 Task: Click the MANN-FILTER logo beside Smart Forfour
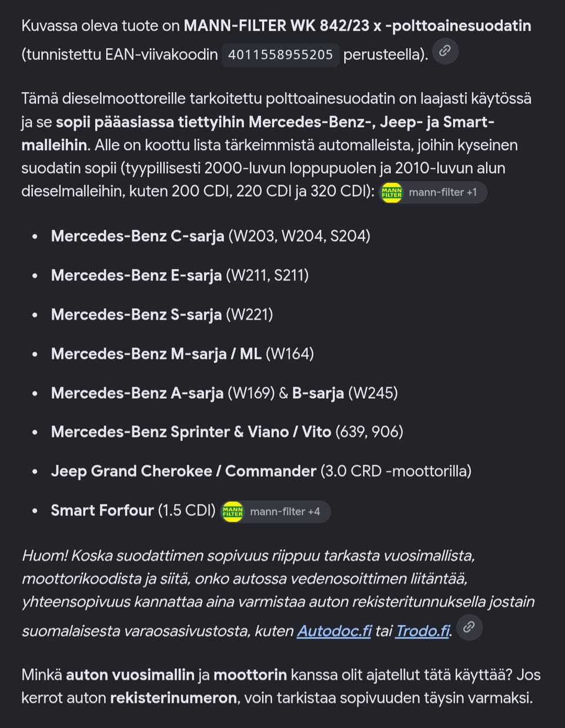coord(232,511)
